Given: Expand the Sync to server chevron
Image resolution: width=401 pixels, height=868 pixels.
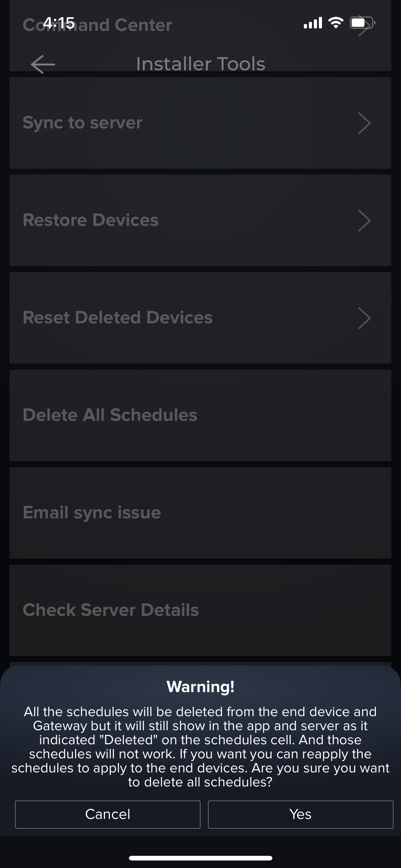Looking at the screenshot, I should pyautogui.click(x=364, y=123).
